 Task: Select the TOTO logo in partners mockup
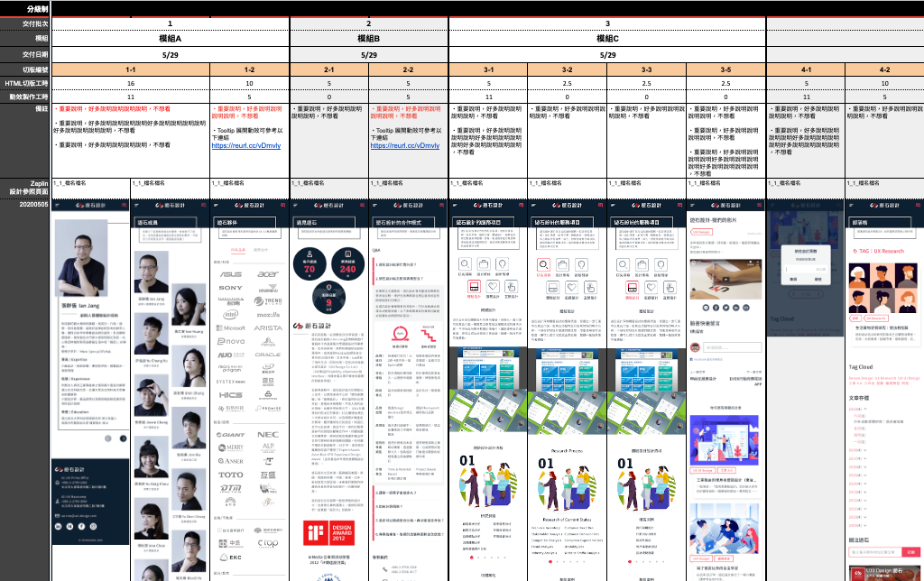pyautogui.click(x=230, y=475)
